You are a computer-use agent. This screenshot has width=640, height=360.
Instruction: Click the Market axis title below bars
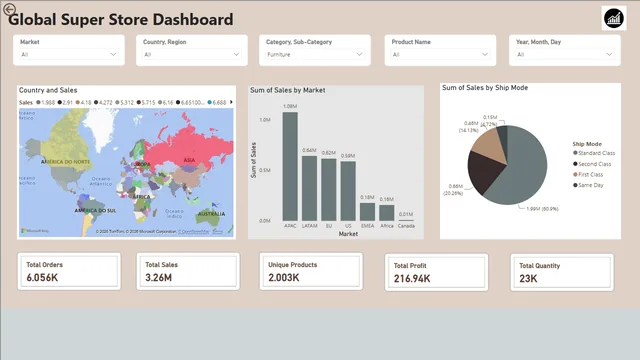coord(348,234)
